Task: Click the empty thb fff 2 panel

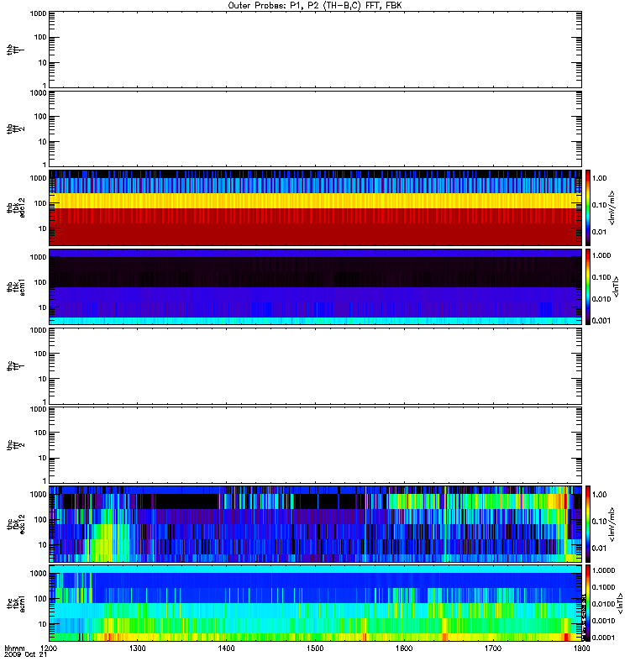Action: (316, 129)
